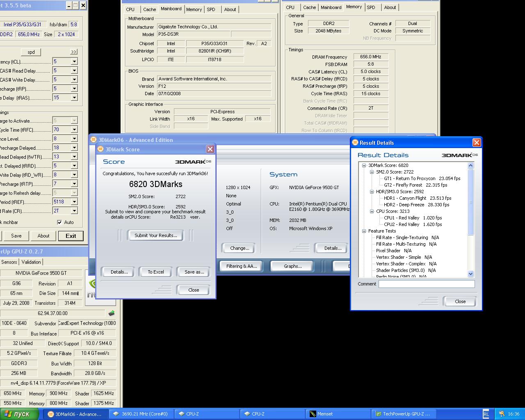This screenshot has width=525, height=420.
Task: Open the tRTP dropdown showing 7
Action: coord(74,184)
